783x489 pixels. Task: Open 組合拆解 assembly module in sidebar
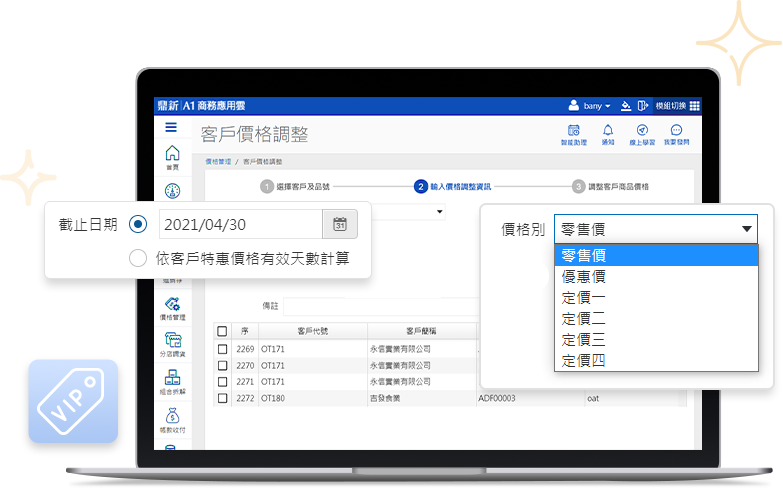coord(172,382)
